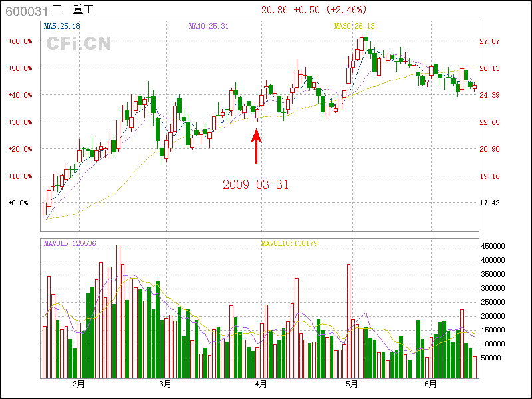
Task: Select the 3月 month label on time axis
Action: click(165, 384)
